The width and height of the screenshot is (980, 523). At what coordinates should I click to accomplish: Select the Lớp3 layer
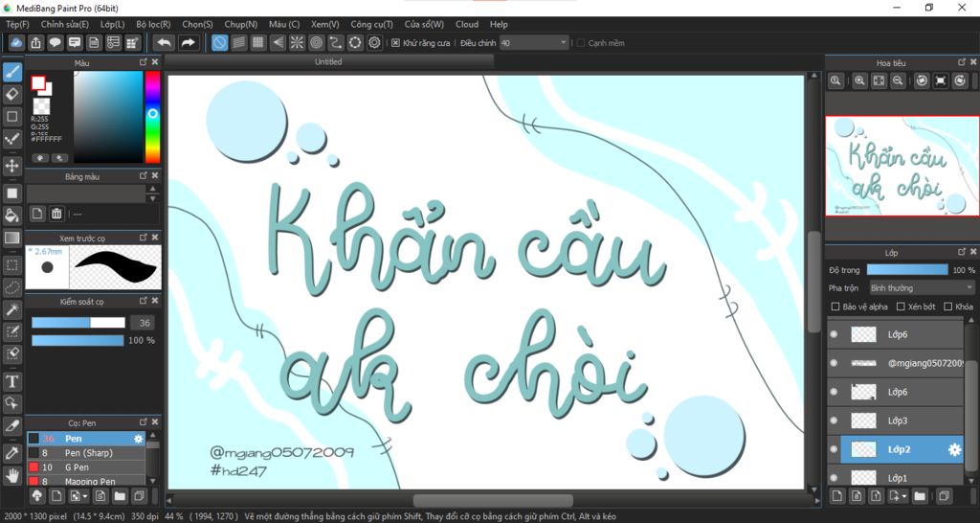coord(896,421)
